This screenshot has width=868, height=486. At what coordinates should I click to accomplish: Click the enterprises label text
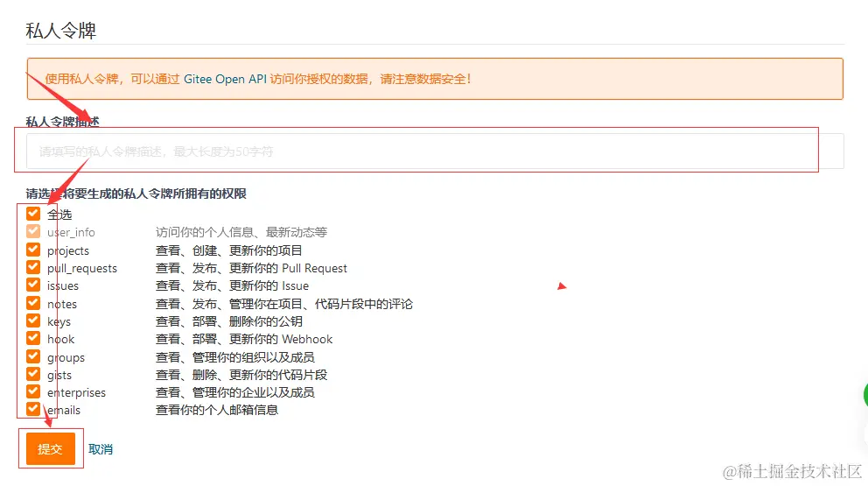(x=76, y=392)
